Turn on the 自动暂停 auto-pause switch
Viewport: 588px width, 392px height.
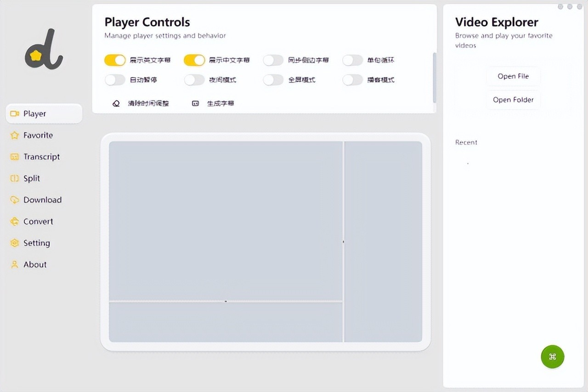[114, 80]
